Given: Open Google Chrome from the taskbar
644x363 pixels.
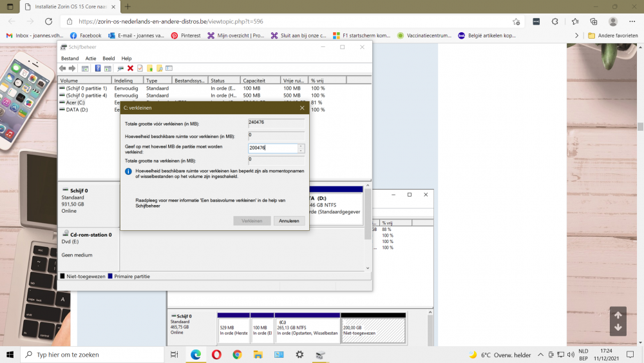Looking at the screenshot, I should tap(237, 355).
